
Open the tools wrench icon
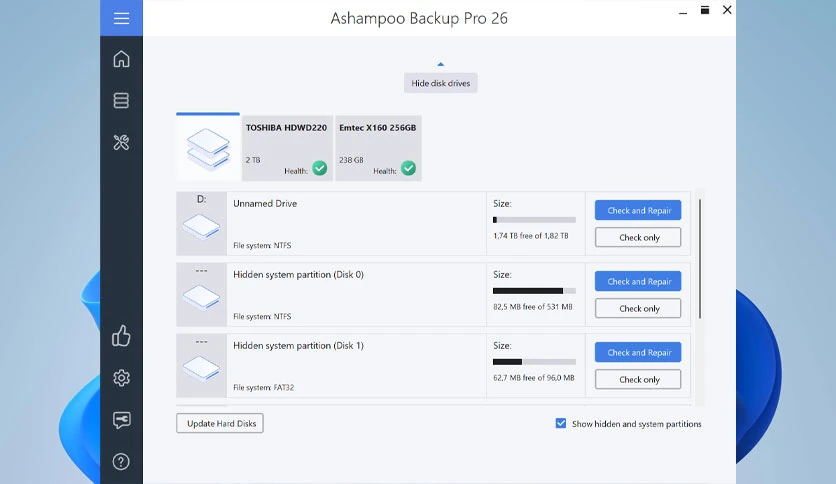coord(121,142)
